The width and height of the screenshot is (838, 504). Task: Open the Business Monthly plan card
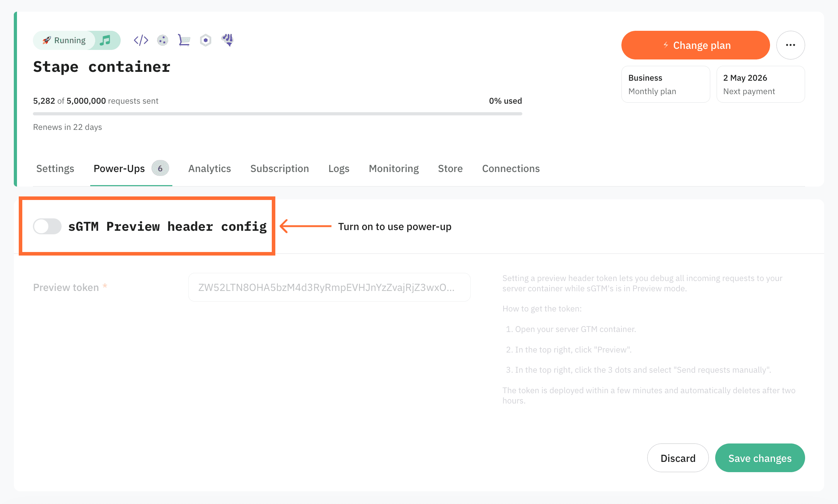pos(666,84)
